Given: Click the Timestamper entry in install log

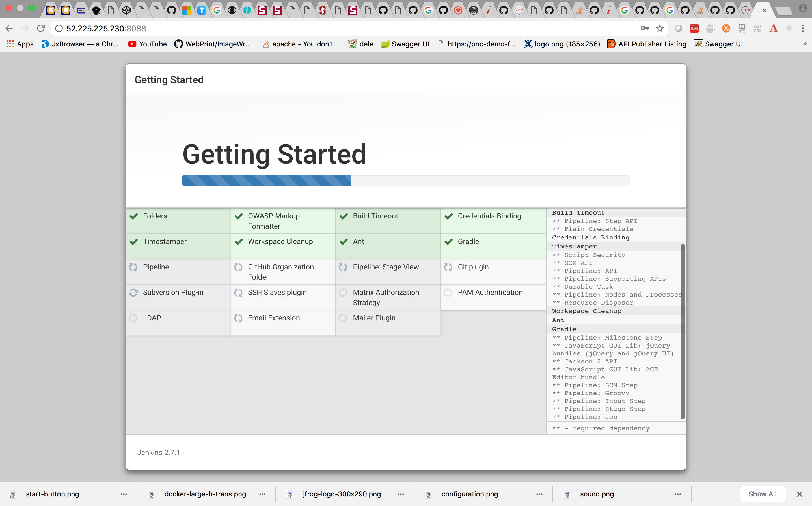Looking at the screenshot, I should (574, 246).
